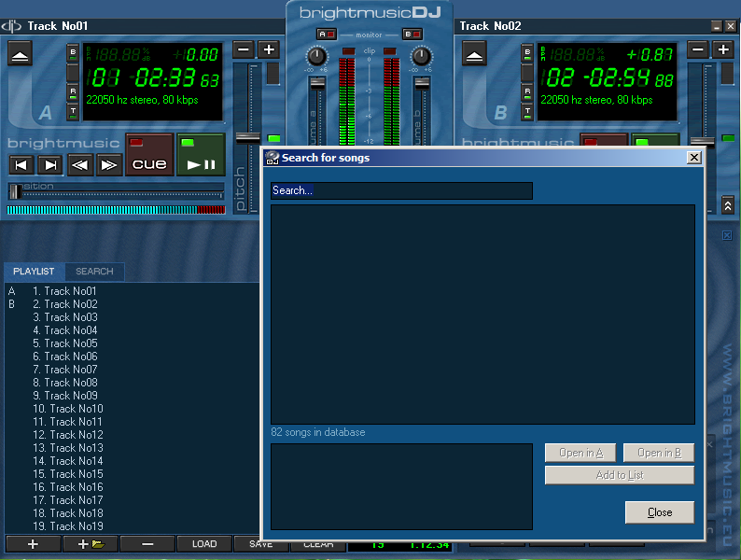Increase pitch with deck B plus button
The image size is (741, 560).
click(723, 49)
